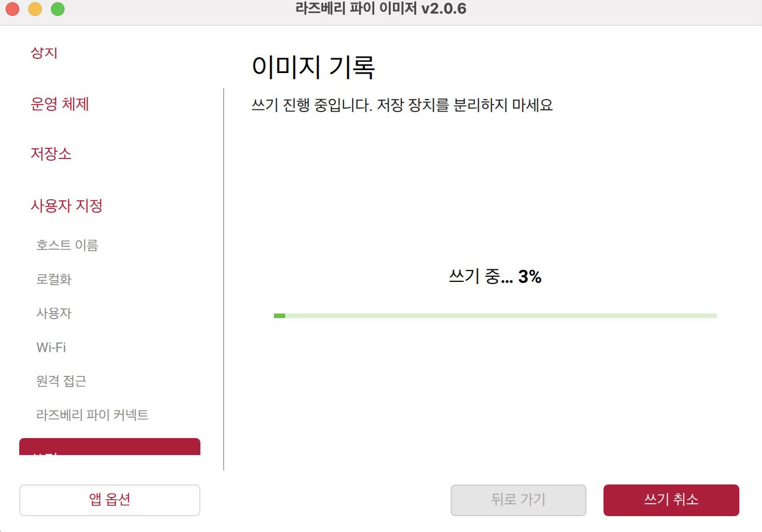Screen dimensions: 762x532
Task: Open the 앱 옵션 button
Action: tap(110, 500)
